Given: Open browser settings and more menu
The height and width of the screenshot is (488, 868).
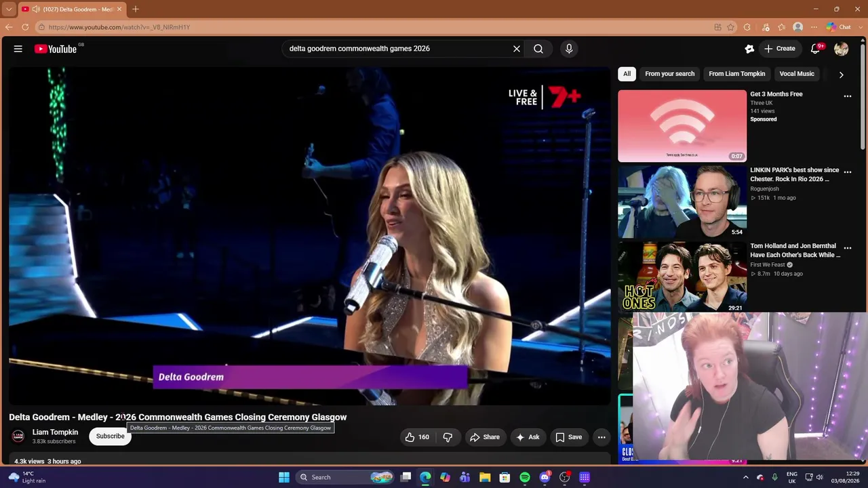Looking at the screenshot, I should (814, 27).
